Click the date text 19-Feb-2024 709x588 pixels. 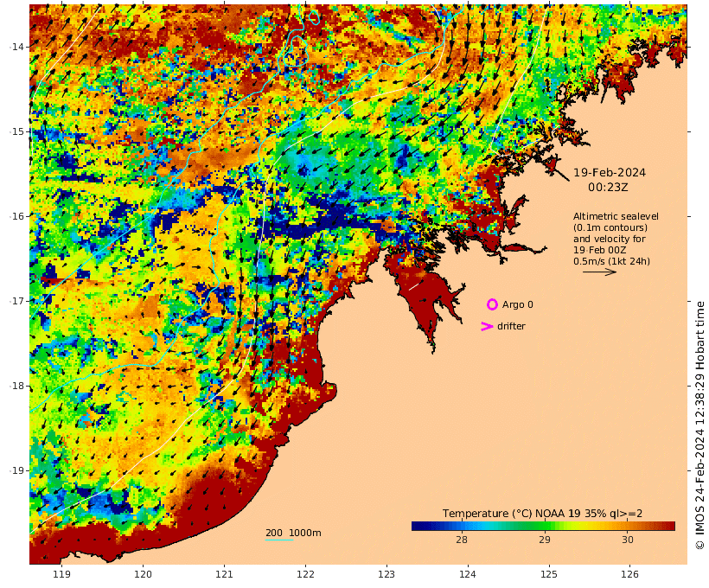click(610, 173)
